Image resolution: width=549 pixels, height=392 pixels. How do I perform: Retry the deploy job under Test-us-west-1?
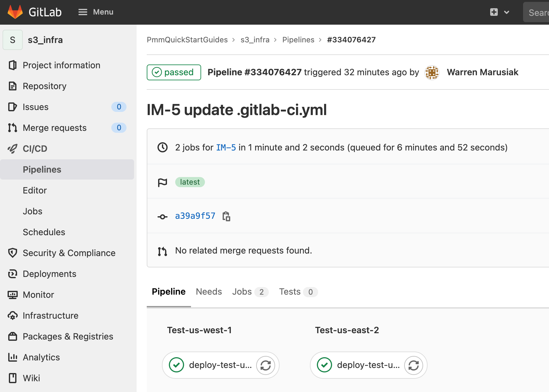pyautogui.click(x=266, y=365)
